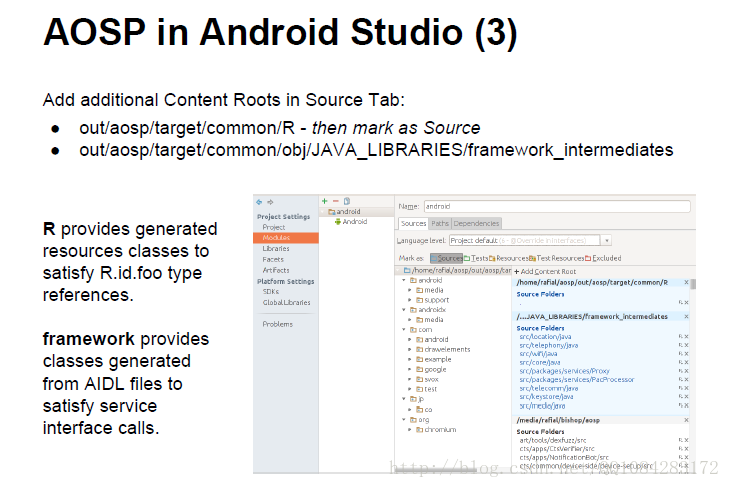Remove content root ending in common/R
Image resolution: width=730 pixels, height=488 pixels.
pos(686,283)
